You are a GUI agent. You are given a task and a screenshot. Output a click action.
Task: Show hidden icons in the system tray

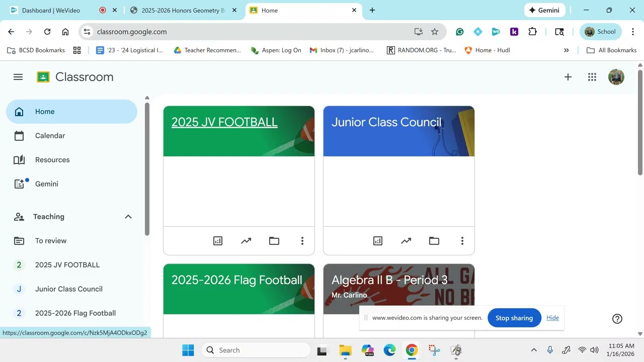(534, 350)
